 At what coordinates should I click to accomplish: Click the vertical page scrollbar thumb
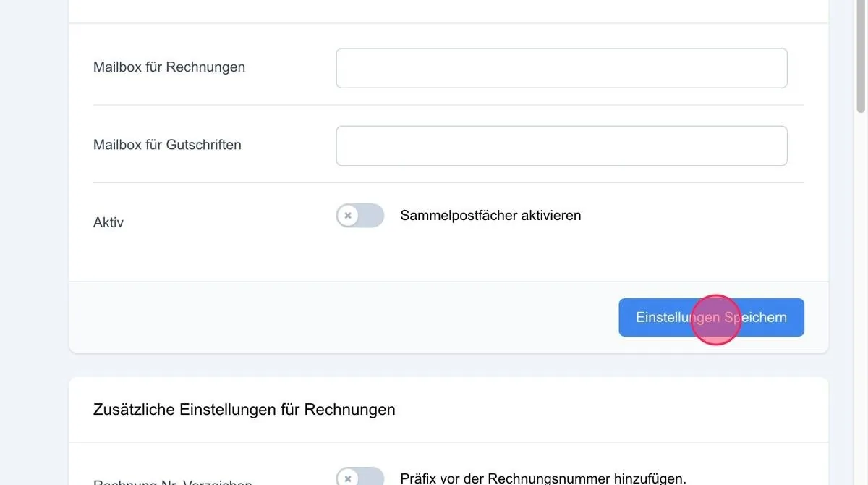coord(861,56)
